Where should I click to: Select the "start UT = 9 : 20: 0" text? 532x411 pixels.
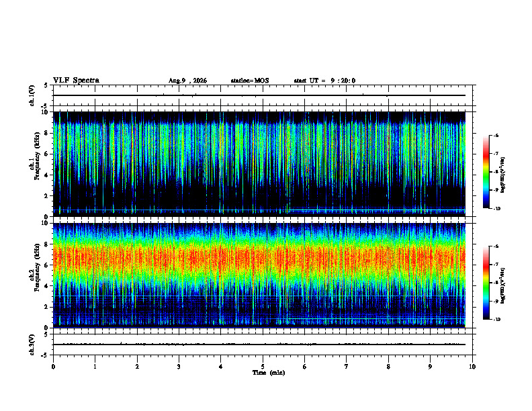click(324, 81)
